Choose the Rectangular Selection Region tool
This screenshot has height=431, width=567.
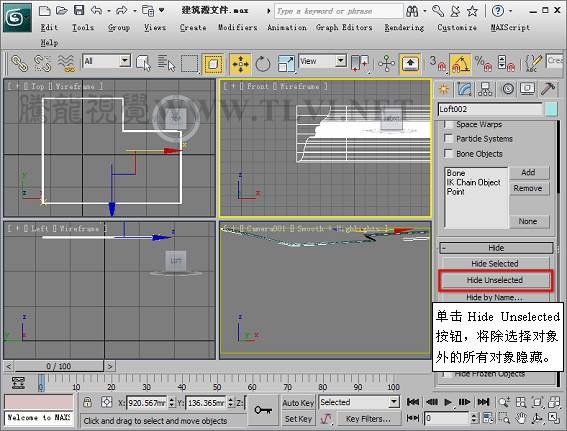(190, 64)
